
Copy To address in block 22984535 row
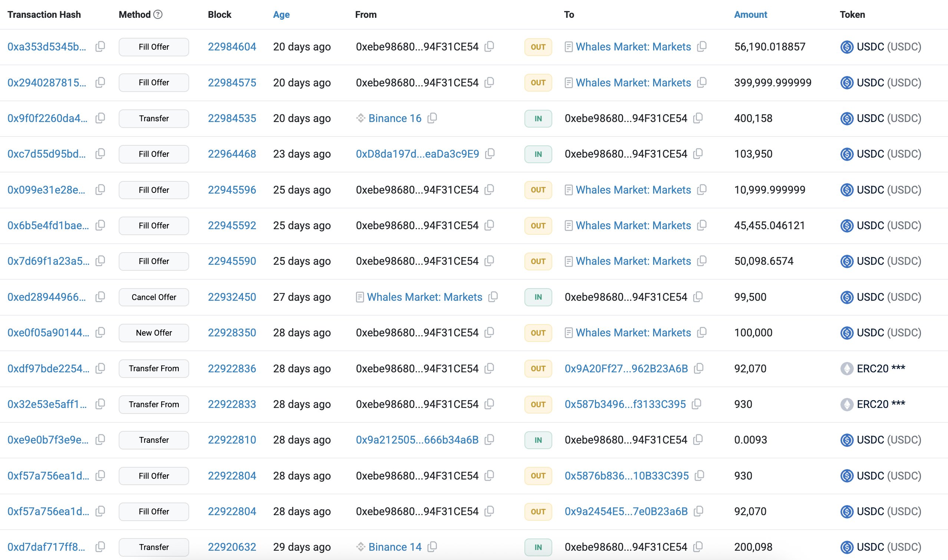pyautogui.click(x=698, y=119)
